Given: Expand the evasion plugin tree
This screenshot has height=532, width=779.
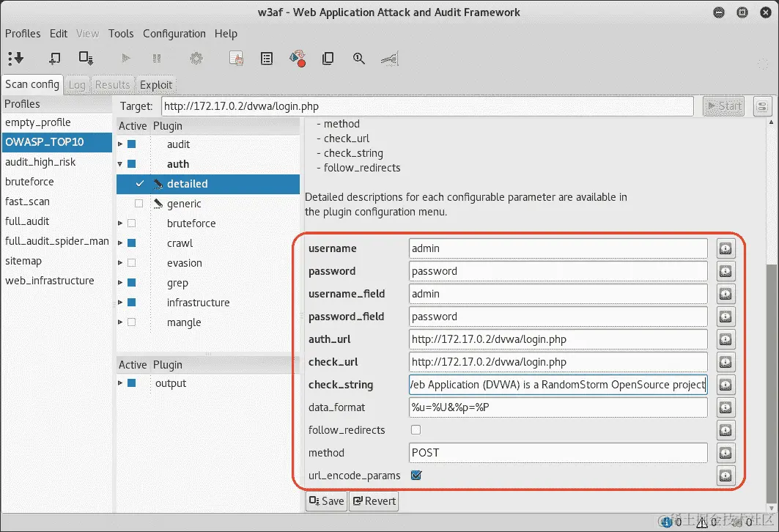Looking at the screenshot, I should coord(120,263).
